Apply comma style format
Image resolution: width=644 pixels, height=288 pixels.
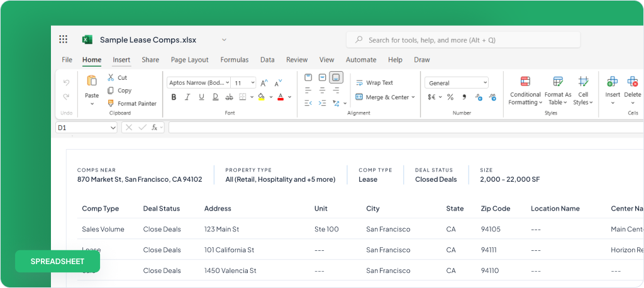464,97
